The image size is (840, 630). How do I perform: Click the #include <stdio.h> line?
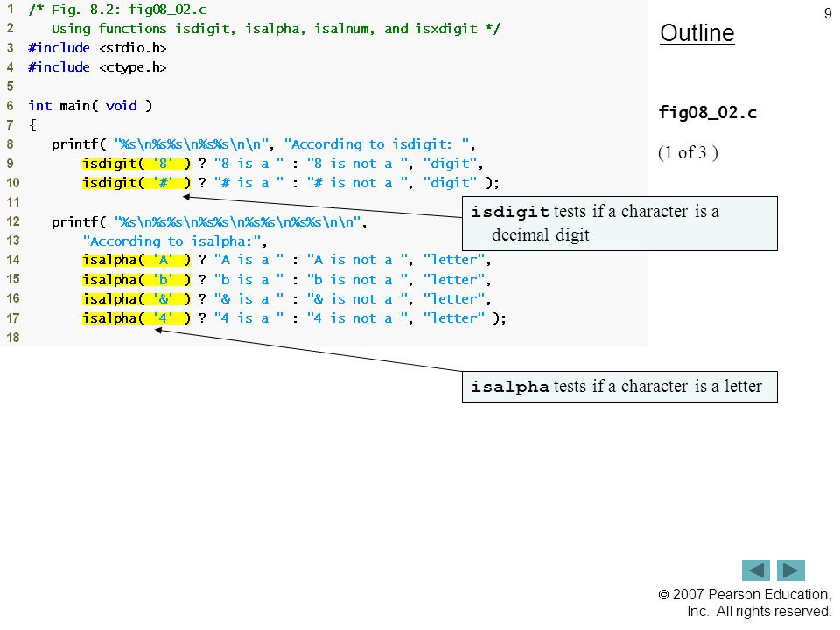pos(97,48)
